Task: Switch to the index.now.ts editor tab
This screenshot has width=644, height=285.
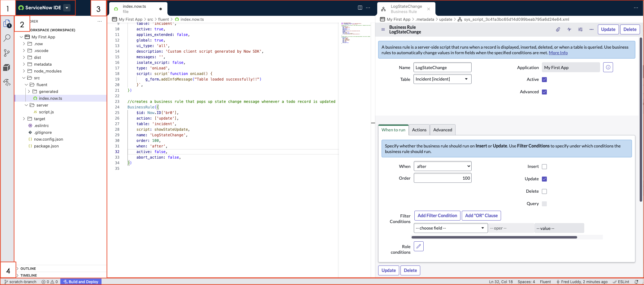Action: click(138, 9)
